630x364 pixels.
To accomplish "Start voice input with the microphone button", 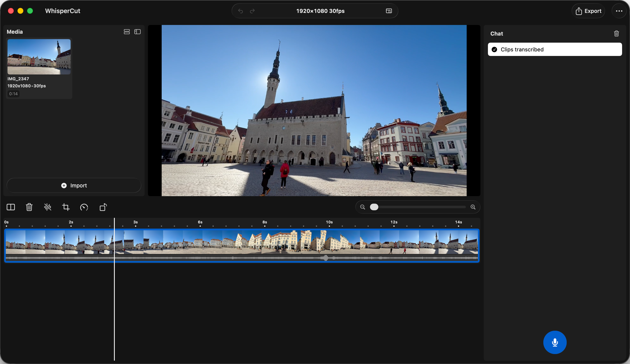I will coord(555,342).
